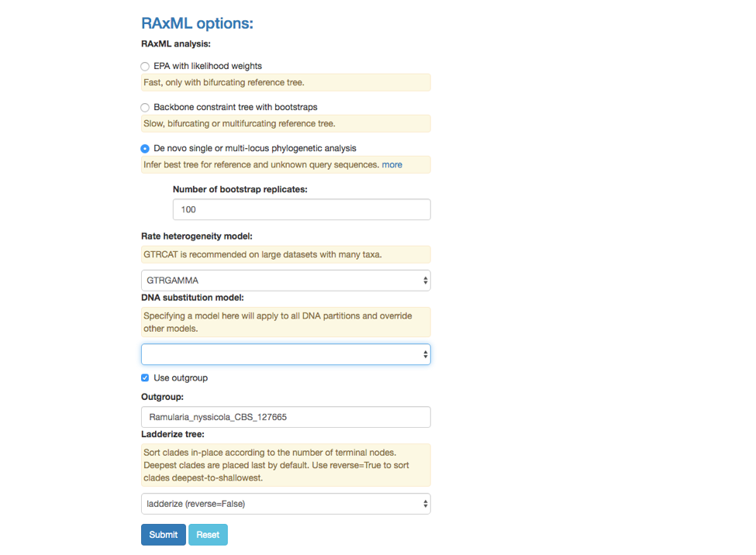Open the ladderize (reverse=False) dropdown

tap(286, 504)
